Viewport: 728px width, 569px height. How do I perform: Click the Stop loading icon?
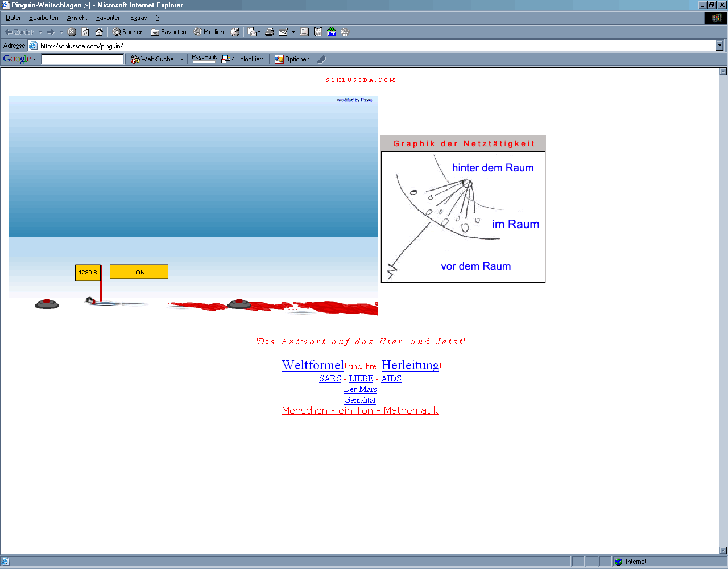point(72,32)
